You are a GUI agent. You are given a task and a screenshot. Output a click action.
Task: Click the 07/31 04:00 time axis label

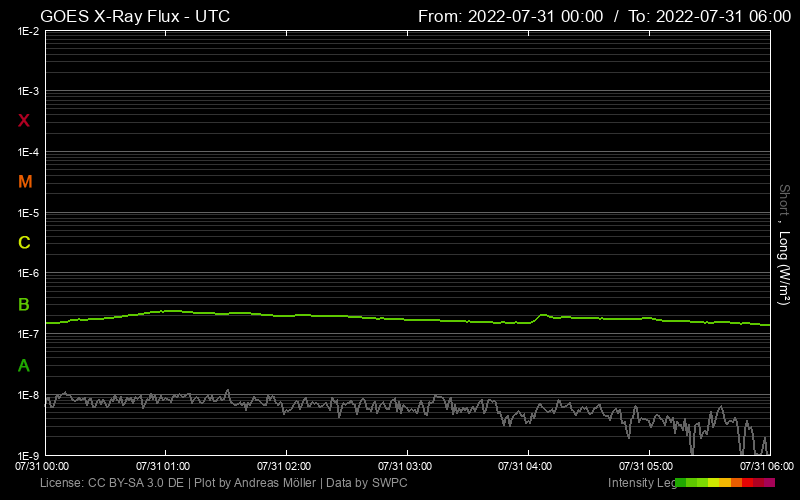[x=525, y=466]
